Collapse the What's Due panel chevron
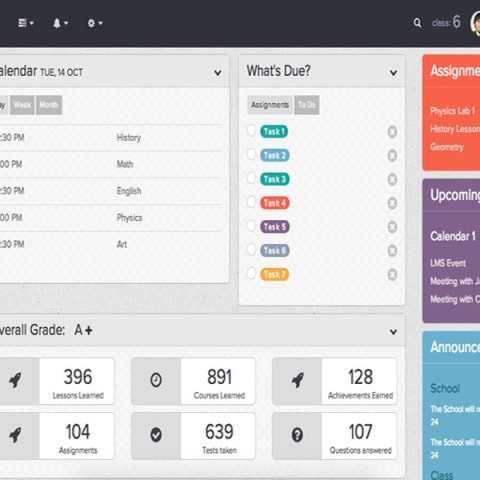Screen dimensions: 480x480 (x=393, y=72)
